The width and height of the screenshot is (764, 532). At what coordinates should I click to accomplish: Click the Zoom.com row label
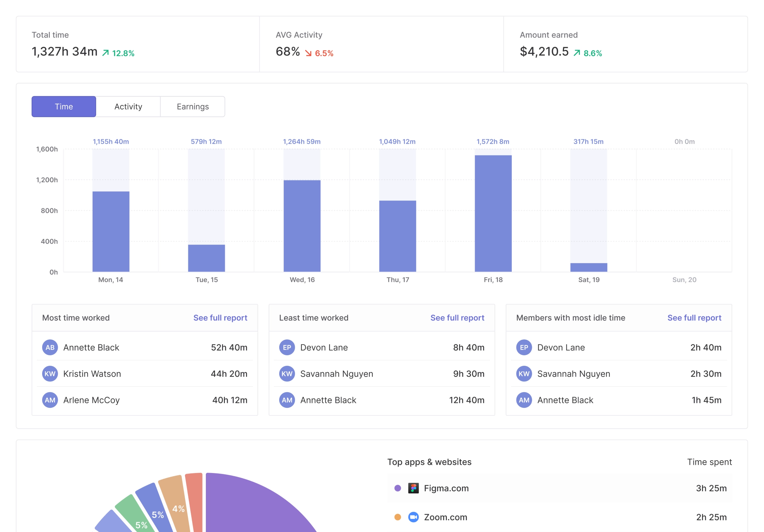point(446,517)
